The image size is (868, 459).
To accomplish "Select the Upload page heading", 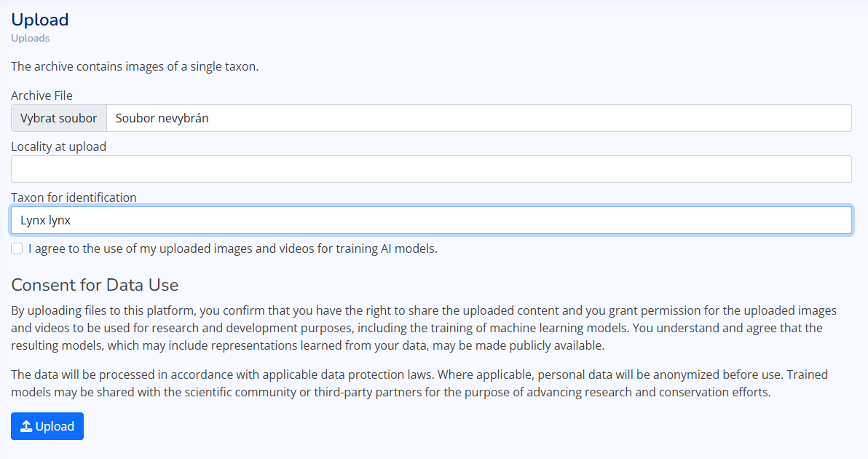I will (39, 20).
